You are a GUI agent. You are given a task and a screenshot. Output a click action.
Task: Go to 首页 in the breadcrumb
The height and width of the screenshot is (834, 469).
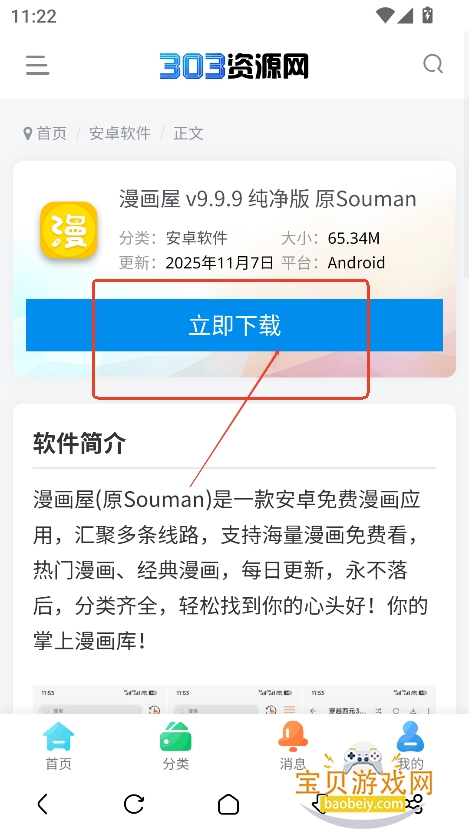pos(52,133)
